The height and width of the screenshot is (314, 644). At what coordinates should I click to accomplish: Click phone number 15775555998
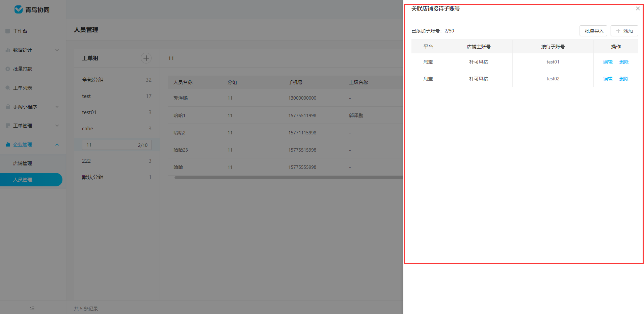click(302, 167)
